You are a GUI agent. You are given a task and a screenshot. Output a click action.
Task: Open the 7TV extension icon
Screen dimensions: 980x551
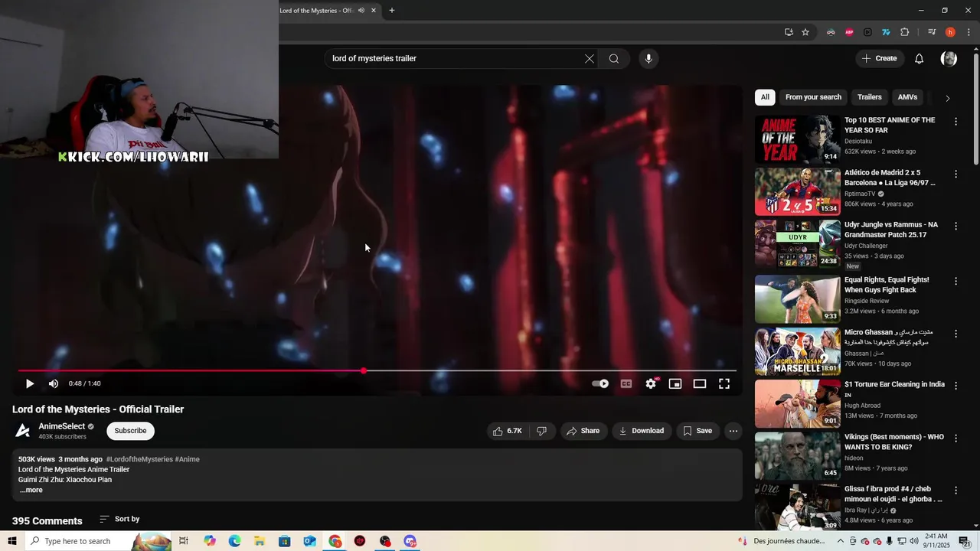click(x=886, y=32)
